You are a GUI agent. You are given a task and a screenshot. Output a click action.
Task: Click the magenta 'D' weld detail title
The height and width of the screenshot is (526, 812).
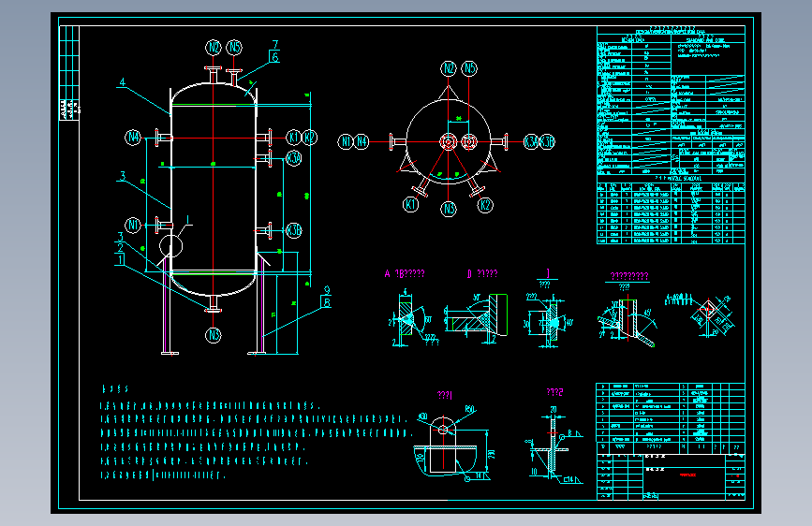coord(482,273)
